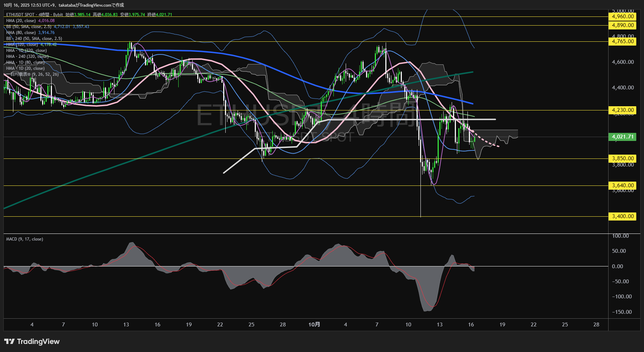The height and width of the screenshot is (352, 644).
Task: Click the HMA (80, close) indicator legend
Action: coord(21,33)
